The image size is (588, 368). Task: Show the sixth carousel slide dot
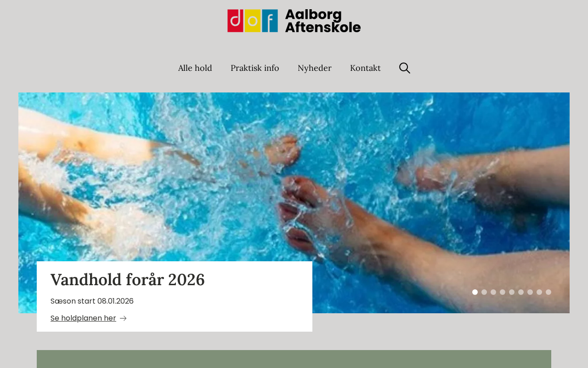(x=521, y=292)
